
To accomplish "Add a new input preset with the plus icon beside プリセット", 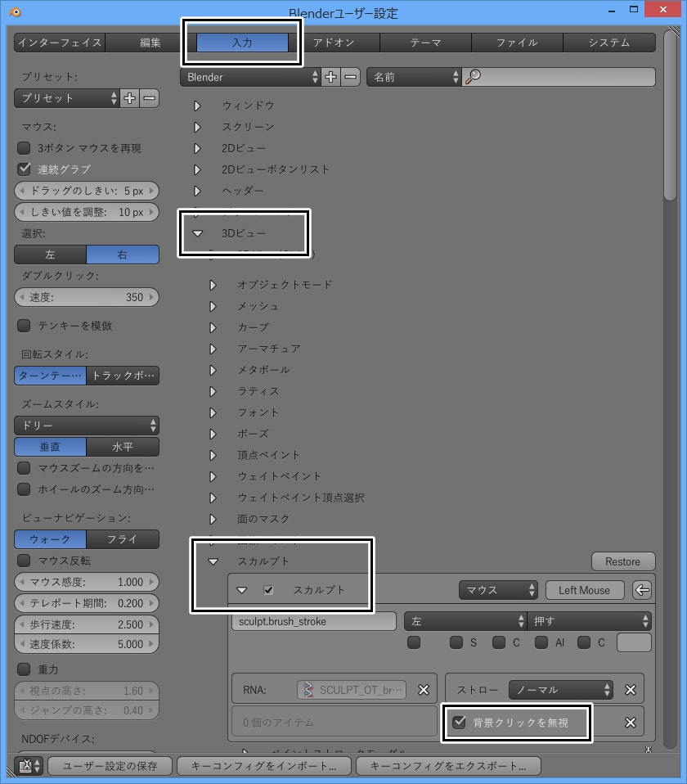I will pos(129,98).
